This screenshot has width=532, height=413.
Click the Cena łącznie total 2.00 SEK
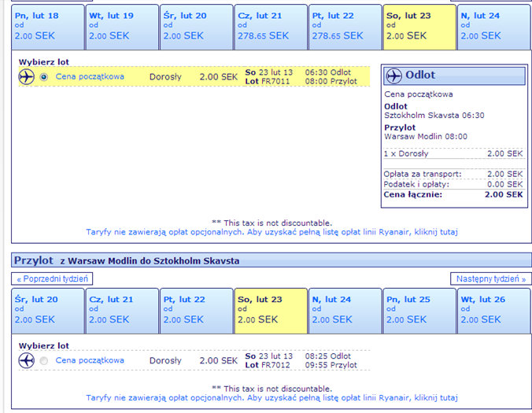click(x=504, y=194)
